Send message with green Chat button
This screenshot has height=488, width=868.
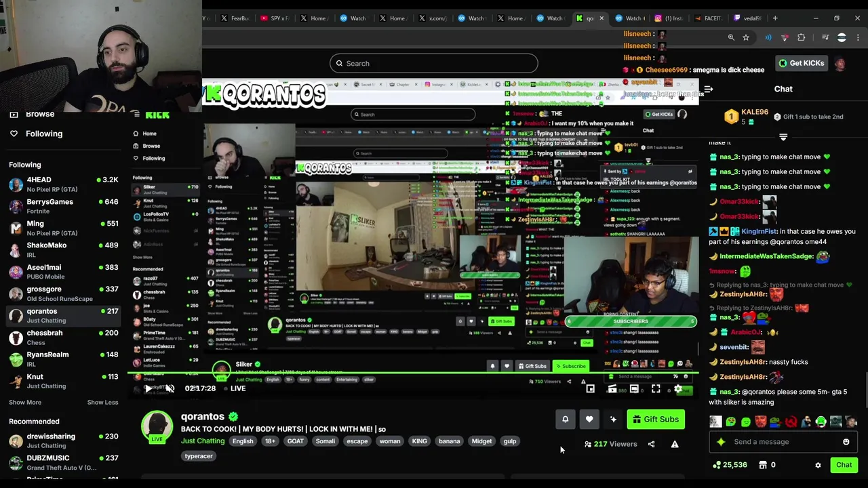point(844,465)
